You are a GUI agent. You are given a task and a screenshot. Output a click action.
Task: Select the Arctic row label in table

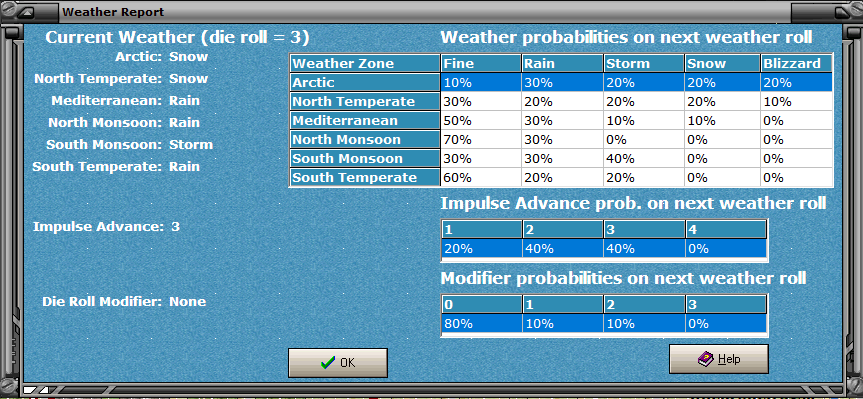click(x=365, y=83)
